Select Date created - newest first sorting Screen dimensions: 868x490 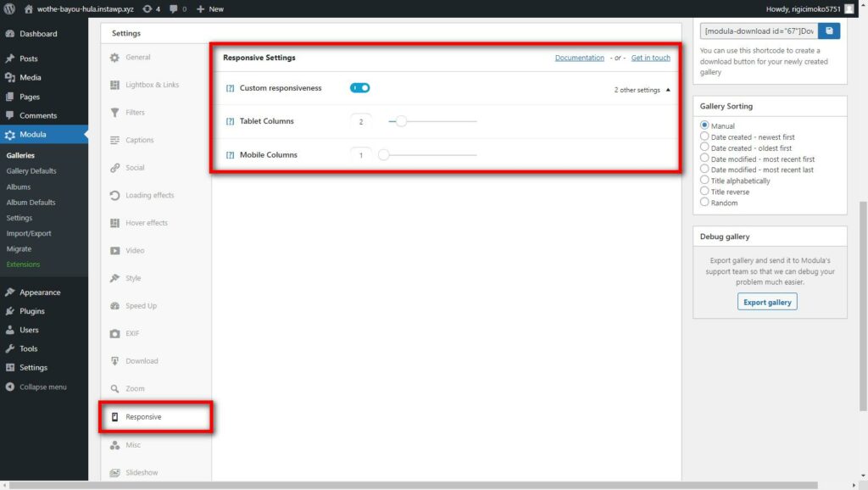(x=704, y=136)
